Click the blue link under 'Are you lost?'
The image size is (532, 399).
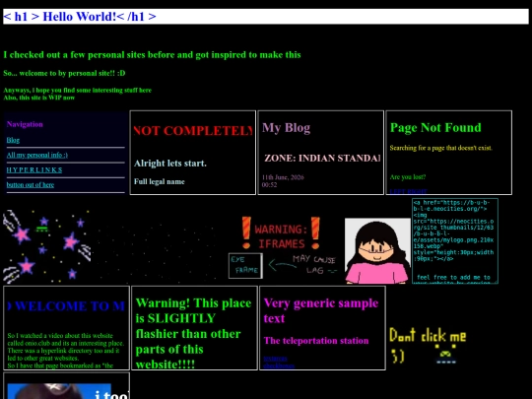[x=408, y=191]
